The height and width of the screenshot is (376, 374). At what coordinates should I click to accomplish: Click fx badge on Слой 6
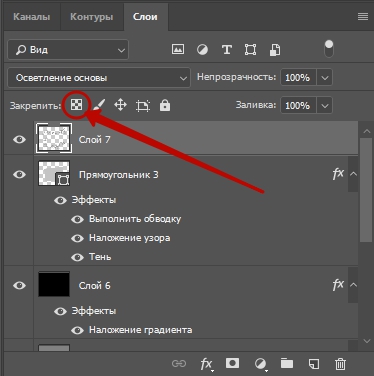pyautogui.click(x=338, y=285)
